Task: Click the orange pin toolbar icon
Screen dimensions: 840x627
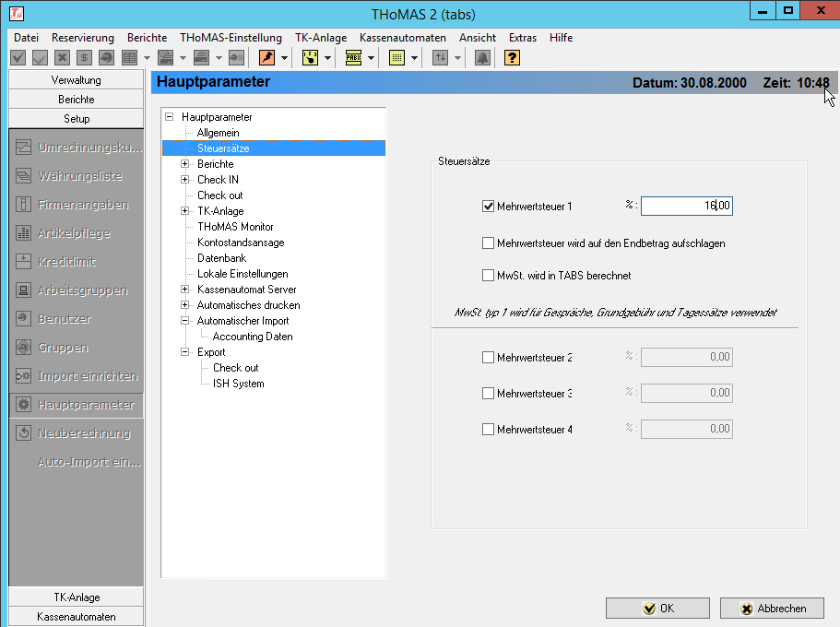Action: tap(266, 57)
